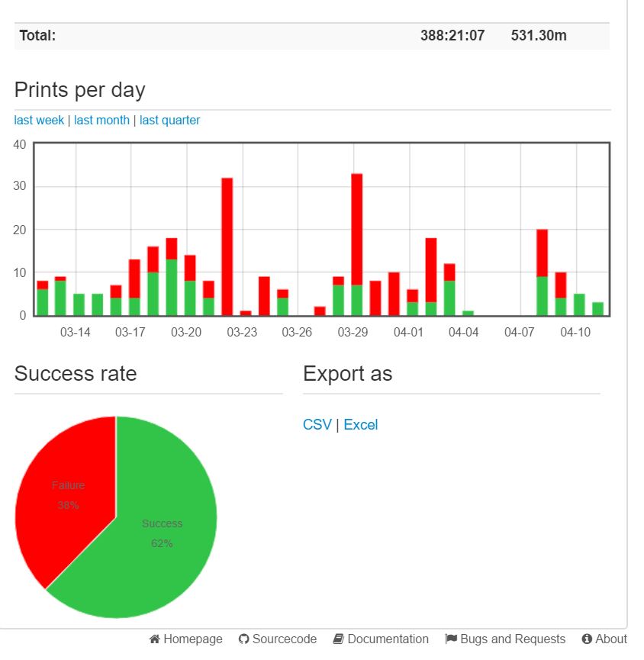644x660 pixels.
Task: Show prints for last quarter
Action: coord(169,121)
